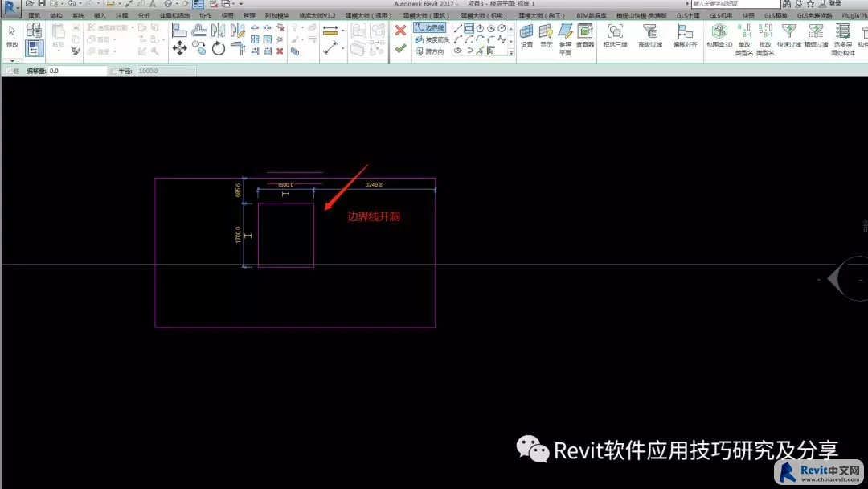This screenshot has height=489, width=868.
Task: Open the 注释 ribbon tab
Action: [x=122, y=15]
